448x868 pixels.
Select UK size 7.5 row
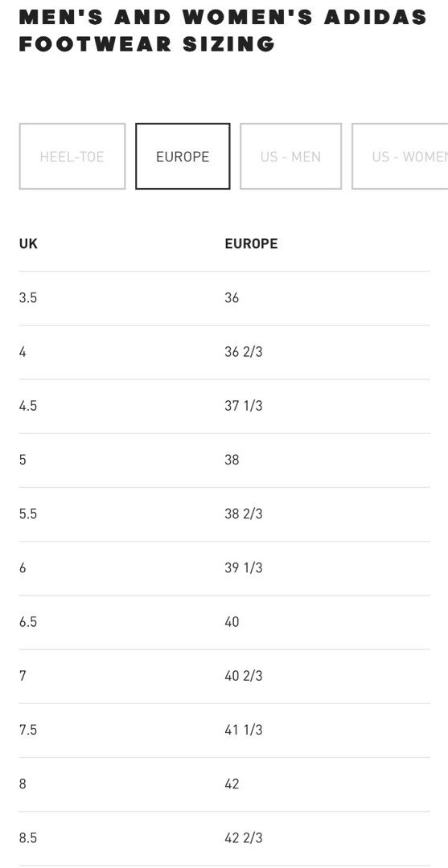click(224, 730)
